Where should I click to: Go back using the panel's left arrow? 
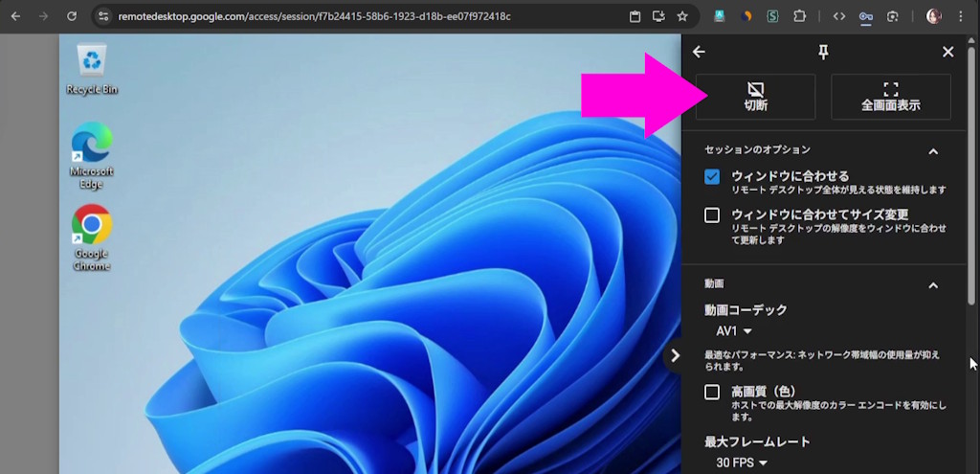click(699, 52)
